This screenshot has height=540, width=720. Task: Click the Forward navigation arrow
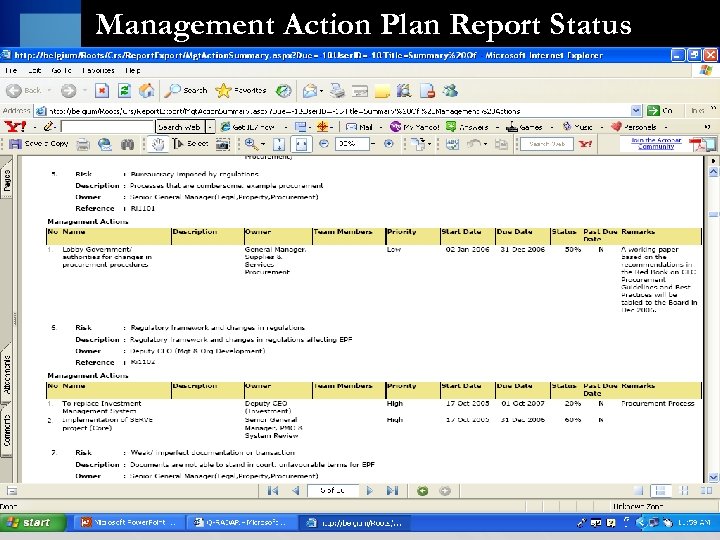(x=68, y=90)
